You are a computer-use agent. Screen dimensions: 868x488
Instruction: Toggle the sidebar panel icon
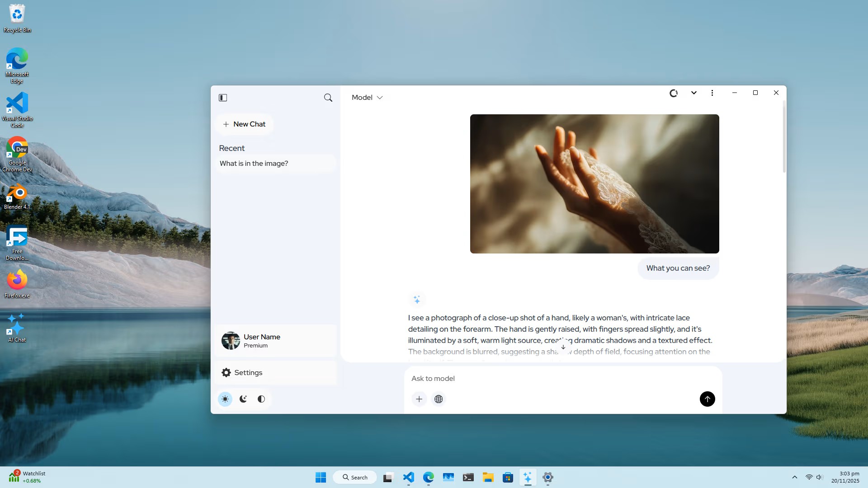coord(223,97)
